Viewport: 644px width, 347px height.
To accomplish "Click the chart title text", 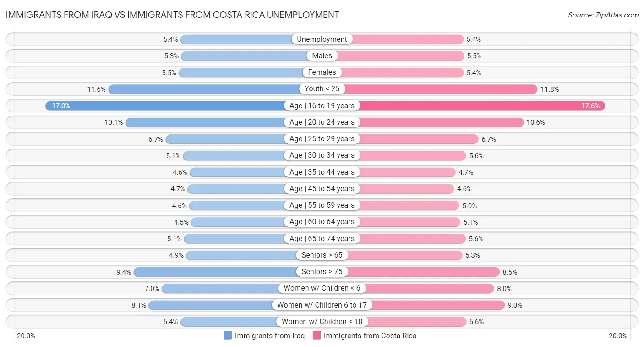I will tap(172, 15).
